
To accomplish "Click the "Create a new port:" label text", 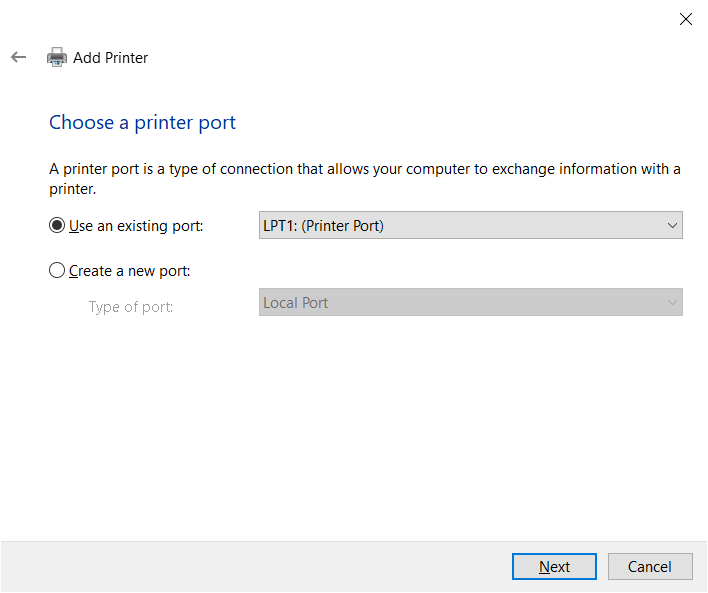I will point(130,271).
